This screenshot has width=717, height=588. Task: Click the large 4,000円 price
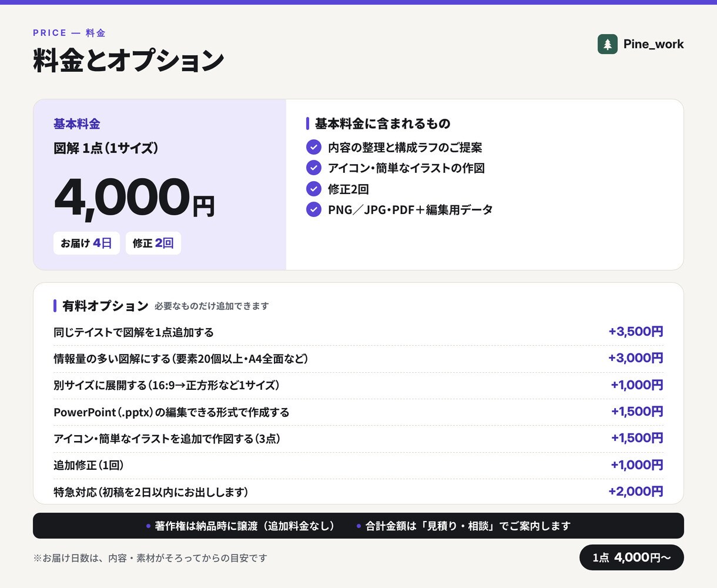point(135,198)
